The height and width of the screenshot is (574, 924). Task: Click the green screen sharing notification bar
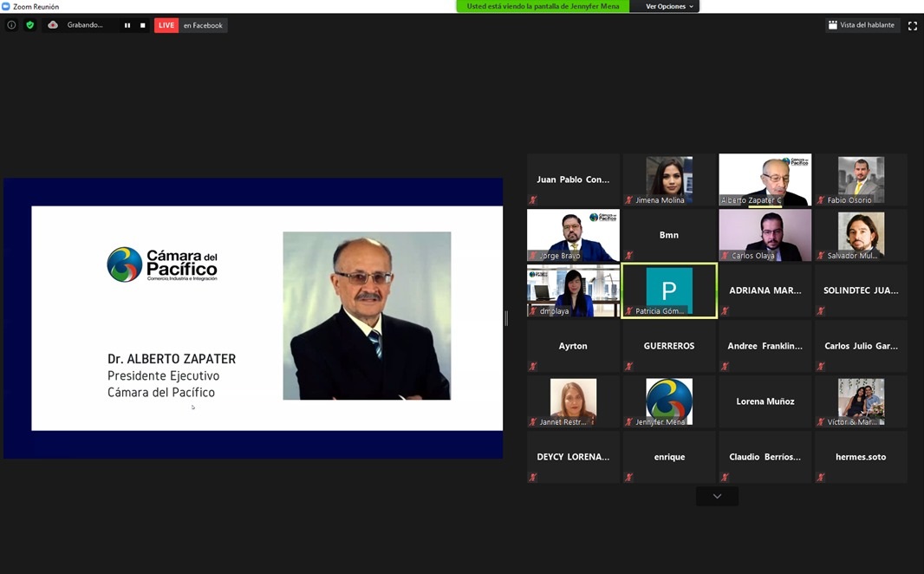coord(543,6)
